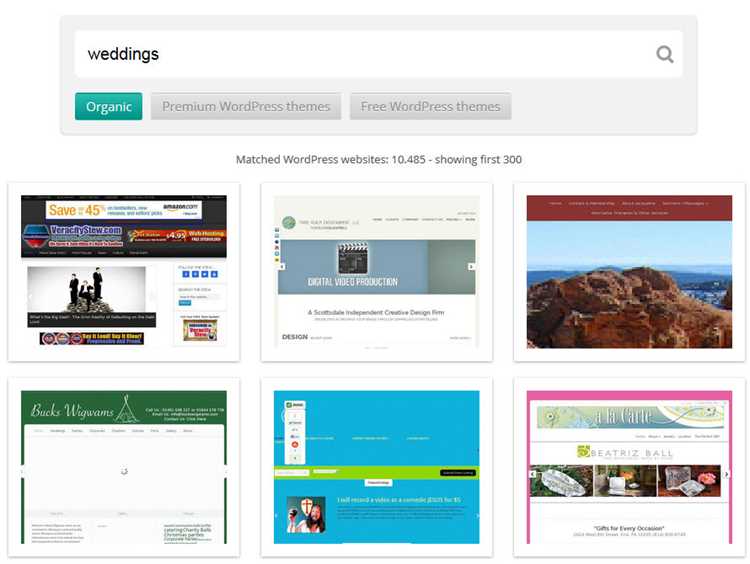Image resolution: width=750 pixels, height=564 pixels.
Task: Click the Matched WordPress websites result count text
Action: [x=379, y=159]
